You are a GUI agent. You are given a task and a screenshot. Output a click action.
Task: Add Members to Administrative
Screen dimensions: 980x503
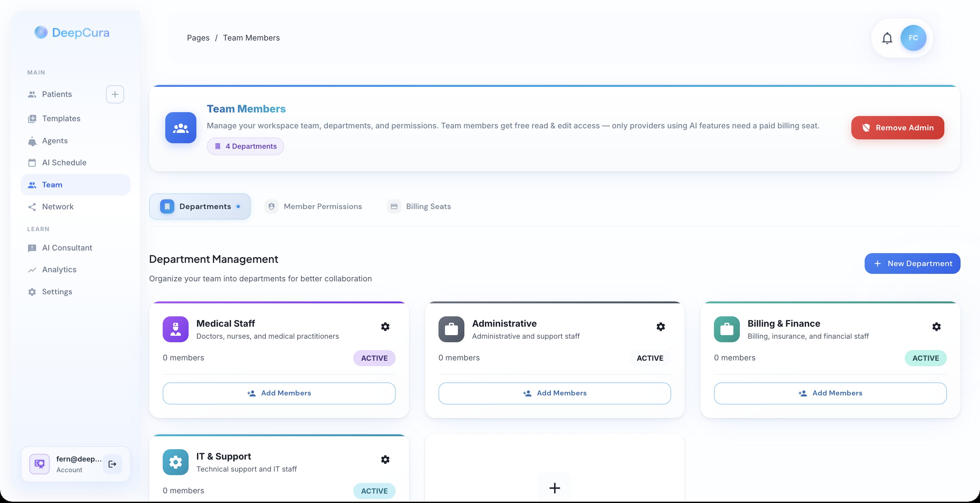point(554,393)
